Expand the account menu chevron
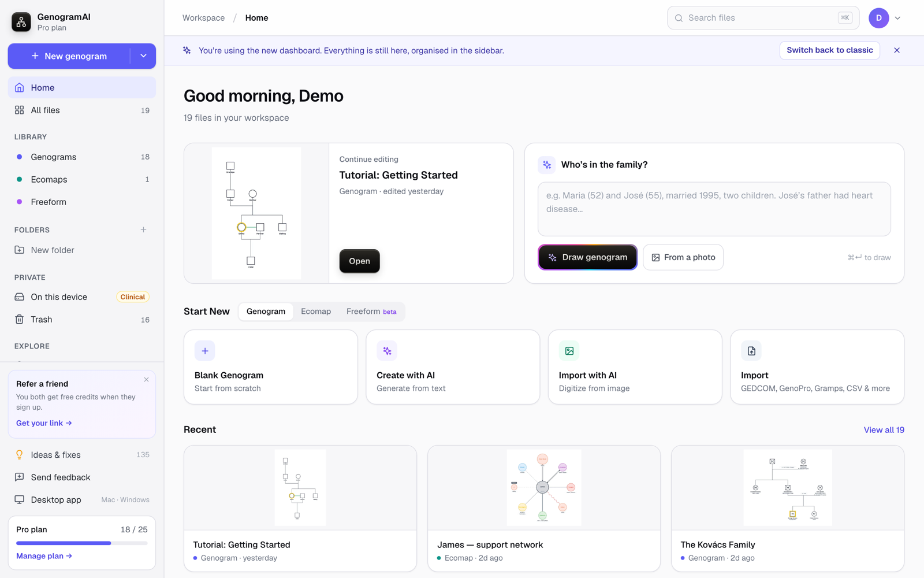924x578 pixels. [898, 18]
